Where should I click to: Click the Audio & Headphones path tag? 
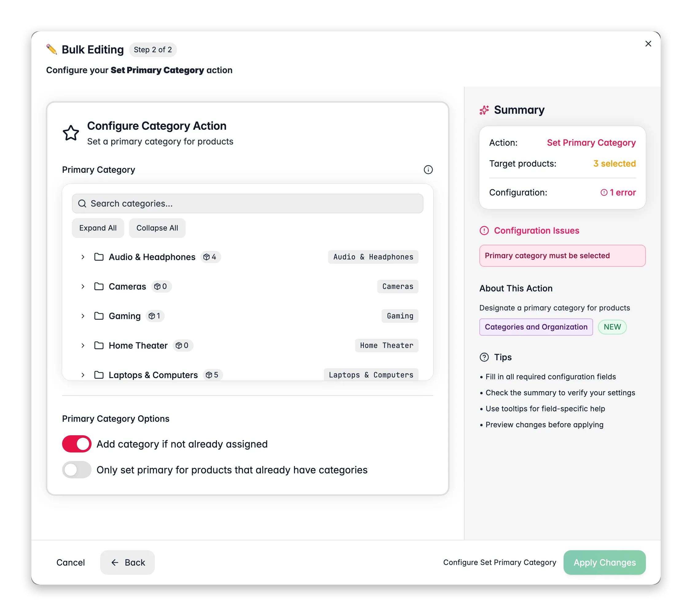(373, 257)
